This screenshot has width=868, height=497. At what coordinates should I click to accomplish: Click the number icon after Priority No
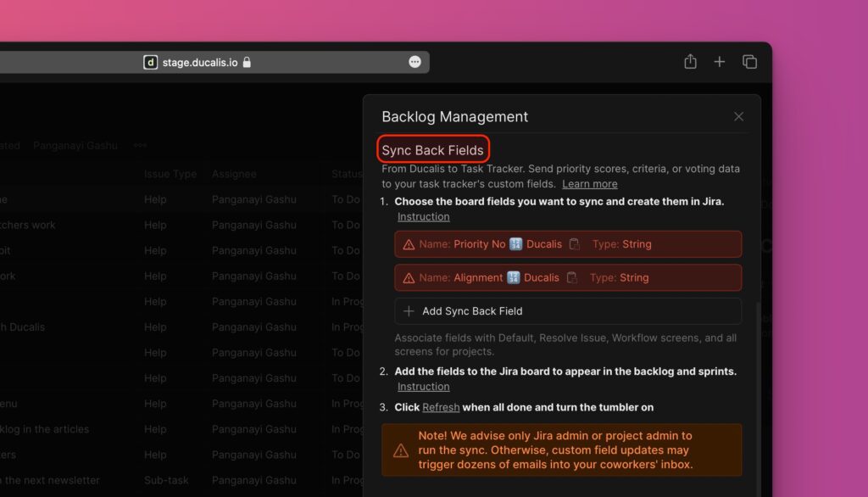tap(515, 243)
